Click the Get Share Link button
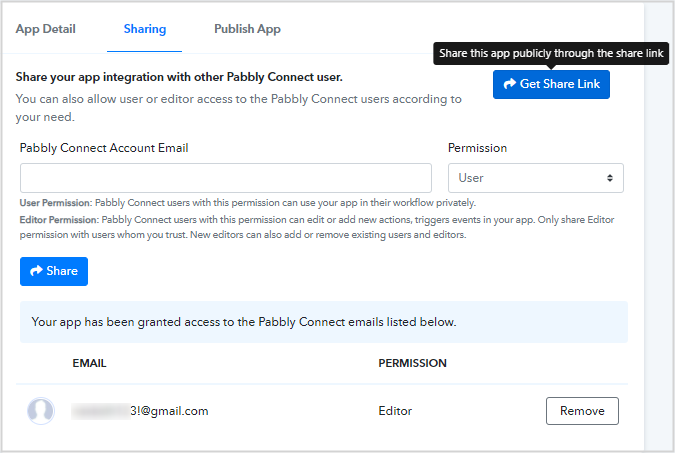Image resolution: width=675 pixels, height=453 pixels. tap(551, 84)
